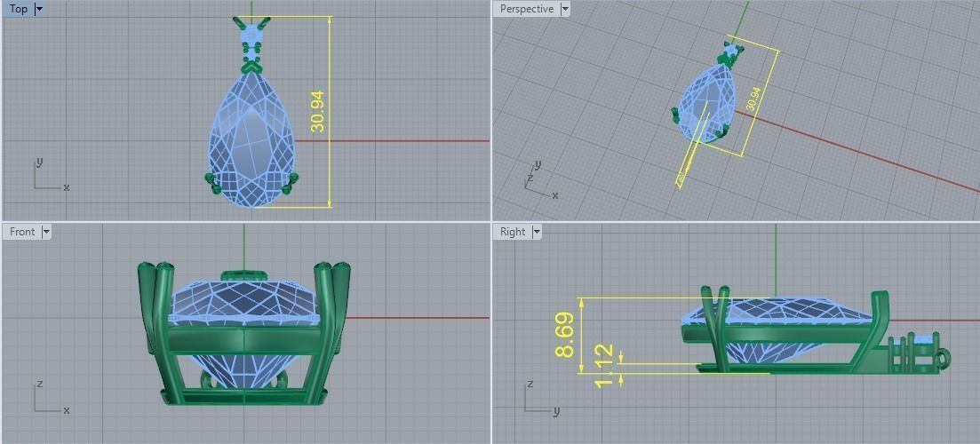The height and width of the screenshot is (444, 980).
Task: Click the axis icon in Perspective viewport
Action: pos(541,182)
